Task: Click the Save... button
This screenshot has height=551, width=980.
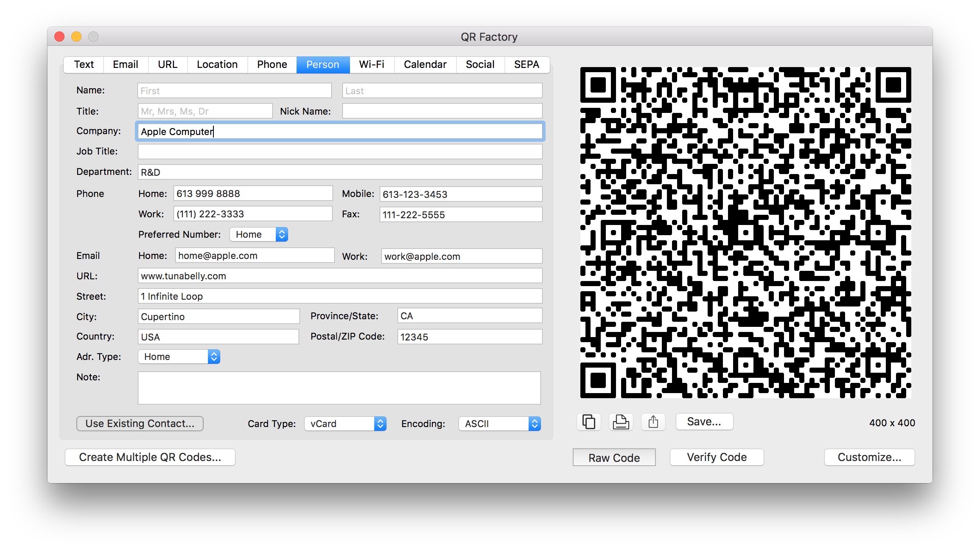Action: point(704,422)
